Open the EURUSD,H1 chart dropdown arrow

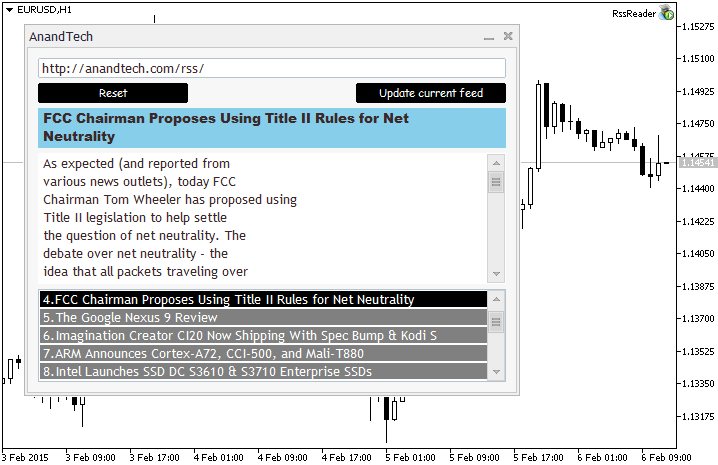tap(9, 10)
